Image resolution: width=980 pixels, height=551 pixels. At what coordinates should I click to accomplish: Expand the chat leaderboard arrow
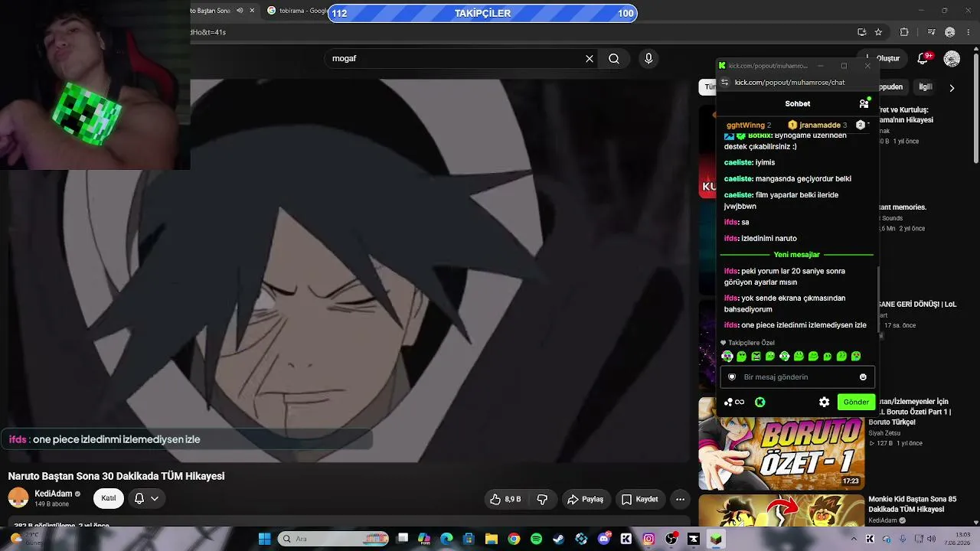868,125
